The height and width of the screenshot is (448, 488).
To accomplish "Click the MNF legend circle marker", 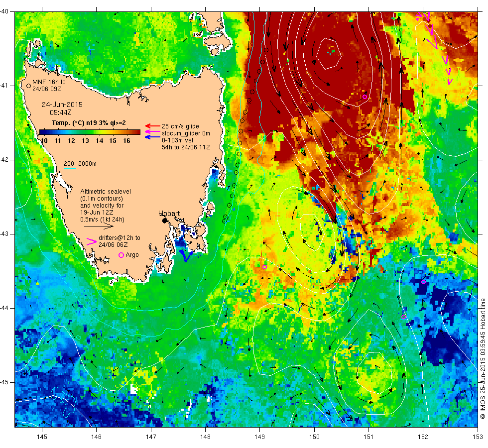I will click(x=29, y=86).
